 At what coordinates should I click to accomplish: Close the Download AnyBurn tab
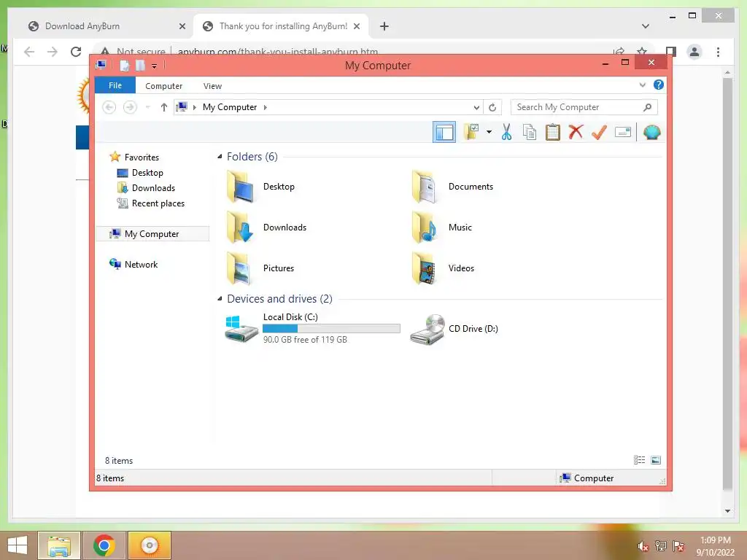coord(182,27)
